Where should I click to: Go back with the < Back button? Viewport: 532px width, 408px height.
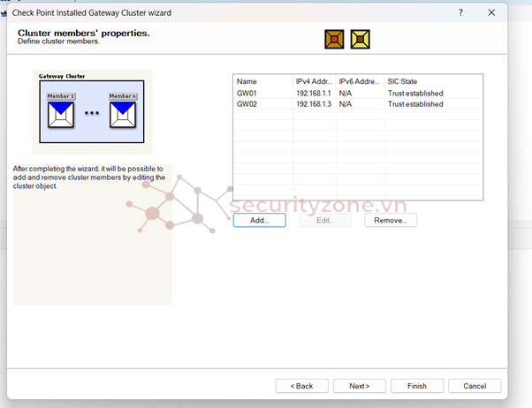tap(301, 386)
